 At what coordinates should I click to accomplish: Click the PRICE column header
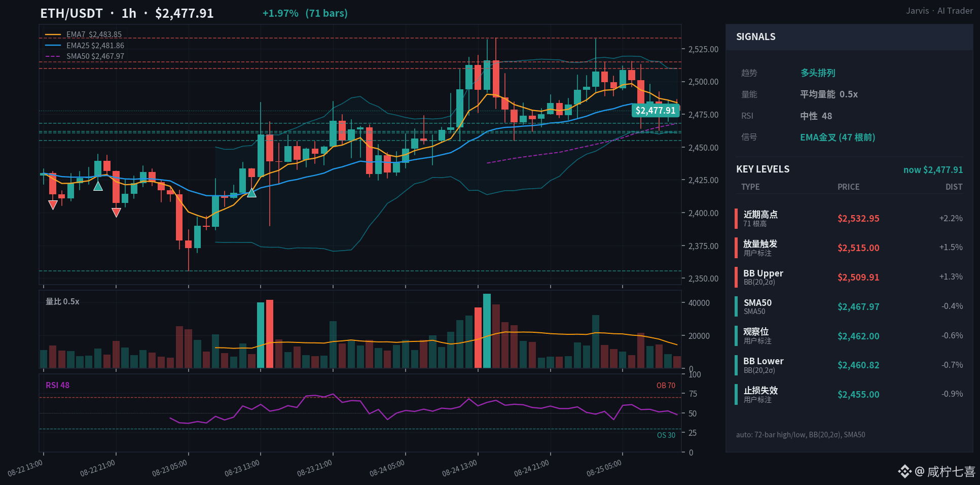[x=848, y=187]
